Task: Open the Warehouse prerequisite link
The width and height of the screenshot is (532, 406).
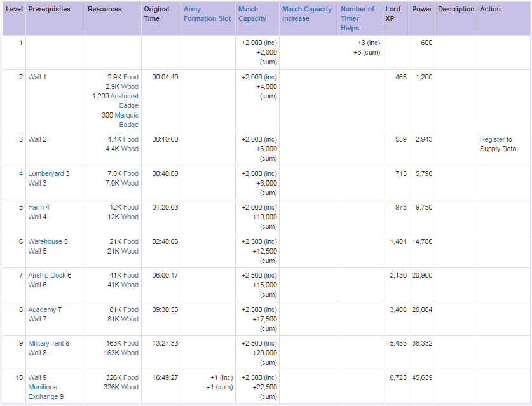Action: click(45, 241)
